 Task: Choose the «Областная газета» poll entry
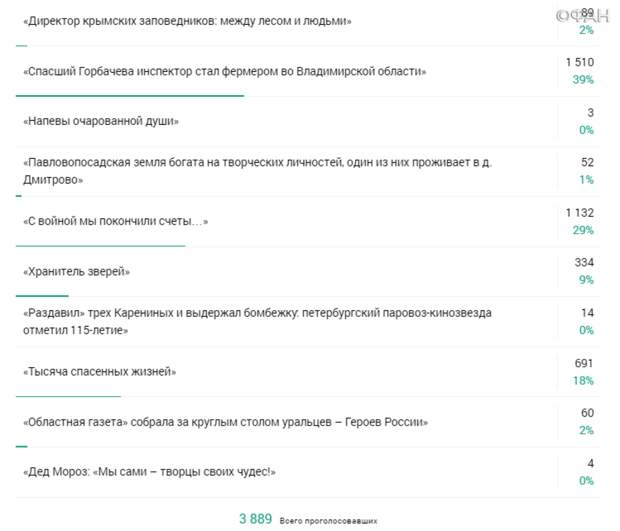coord(225,422)
